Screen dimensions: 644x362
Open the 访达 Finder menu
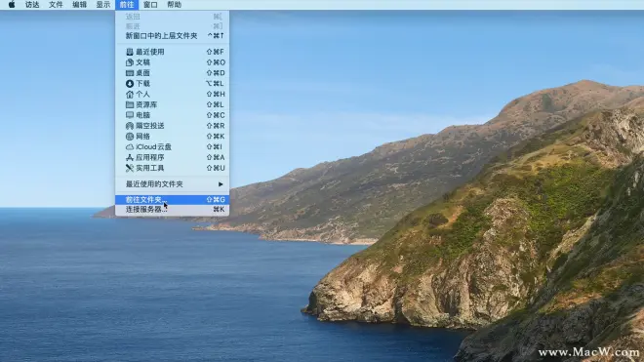[32, 5]
